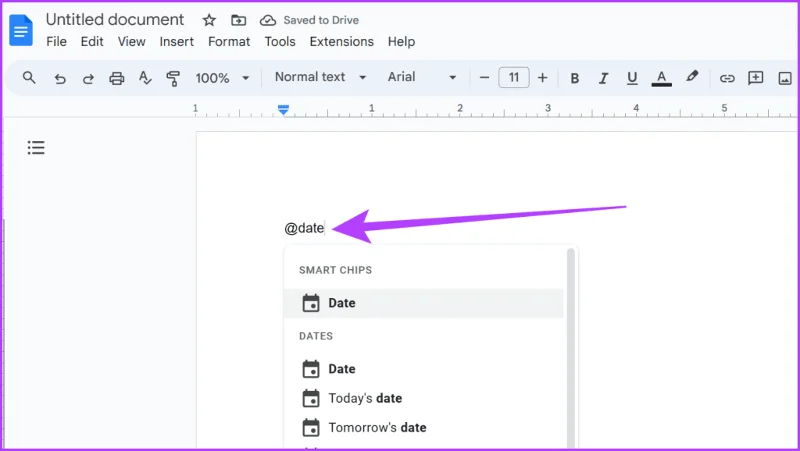Add a comment

[756, 78]
